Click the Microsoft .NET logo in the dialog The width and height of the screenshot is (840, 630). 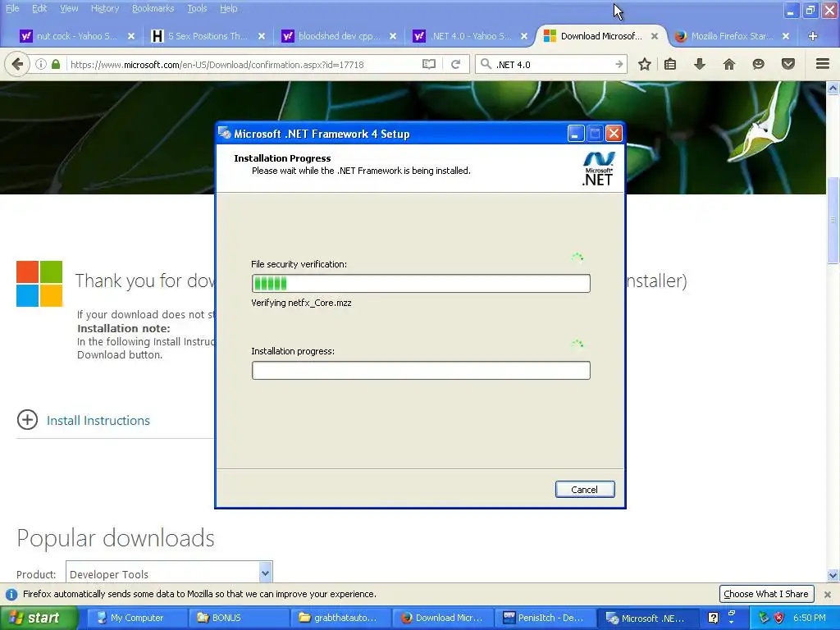pos(598,169)
